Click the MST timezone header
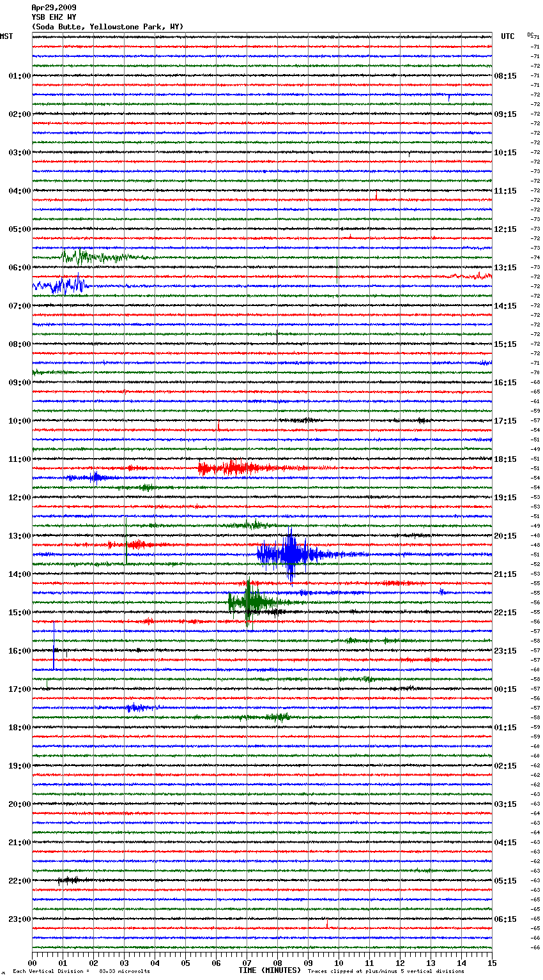The image size is (543, 980). click(6, 36)
